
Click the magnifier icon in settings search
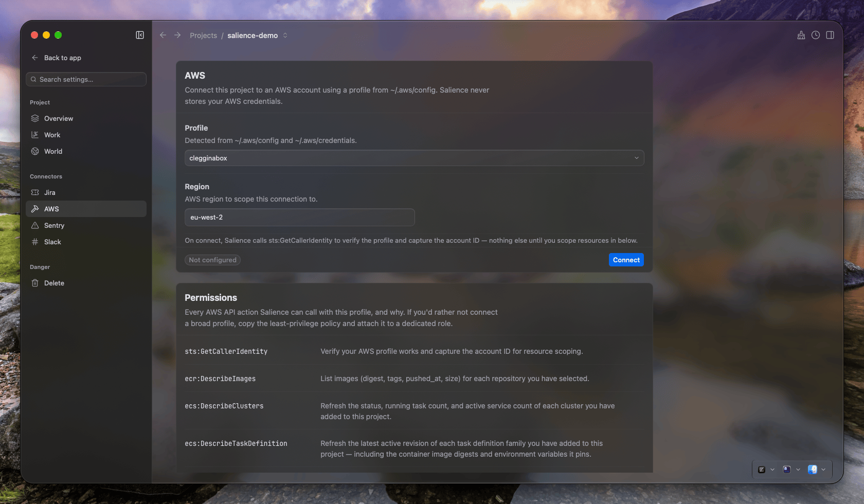click(33, 79)
